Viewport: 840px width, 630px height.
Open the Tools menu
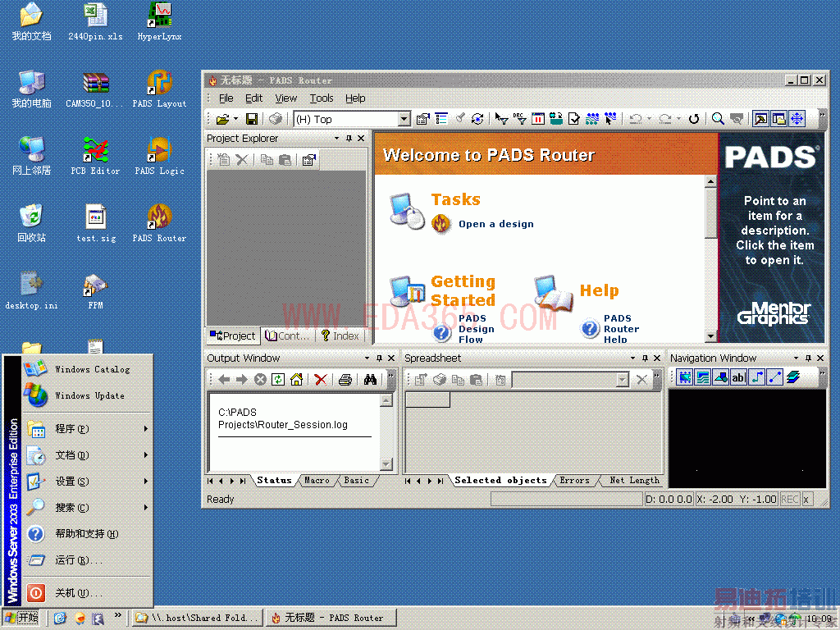pyautogui.click(x=322, y=98)
